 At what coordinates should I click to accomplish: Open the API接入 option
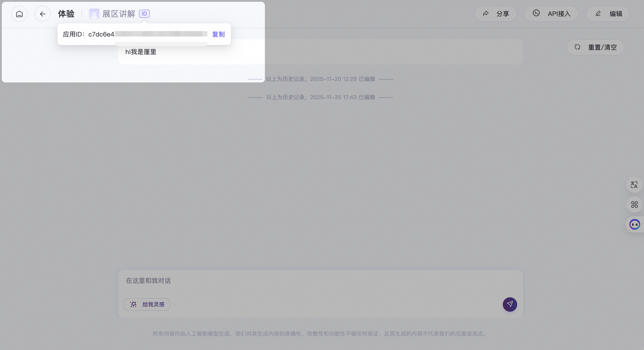[551, 14]
